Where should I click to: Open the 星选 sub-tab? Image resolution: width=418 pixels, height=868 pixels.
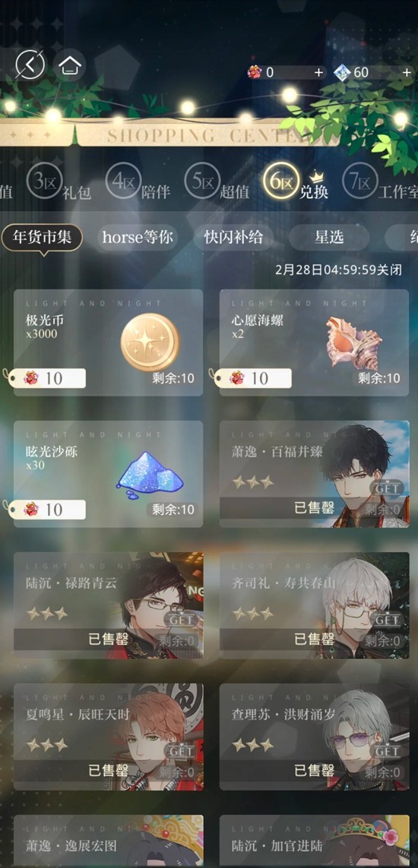(329, 238)
